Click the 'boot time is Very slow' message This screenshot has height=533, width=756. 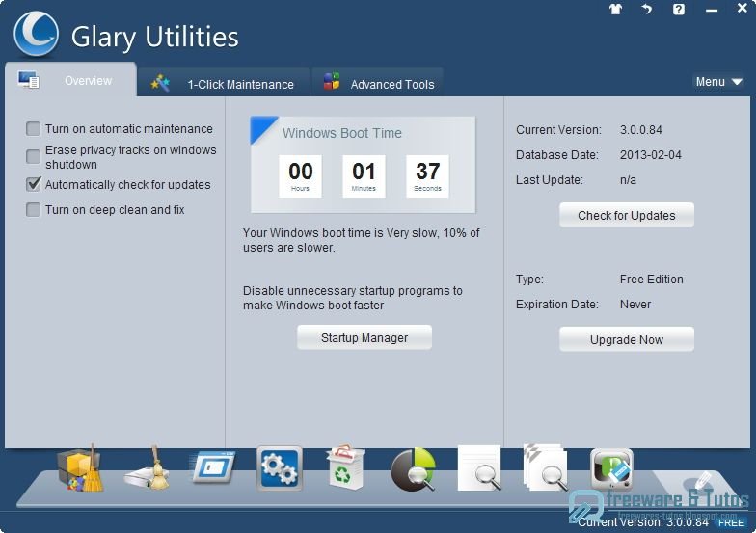(361, 240)
